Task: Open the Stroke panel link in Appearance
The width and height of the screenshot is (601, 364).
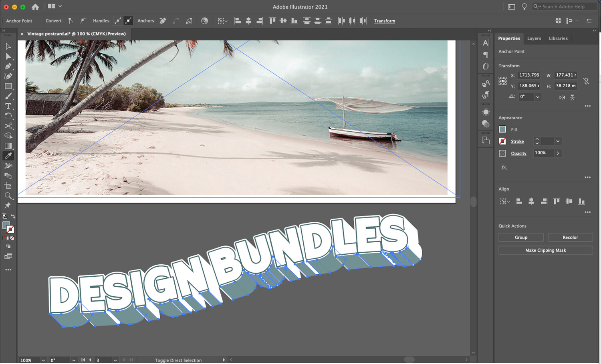Action: 517,141
